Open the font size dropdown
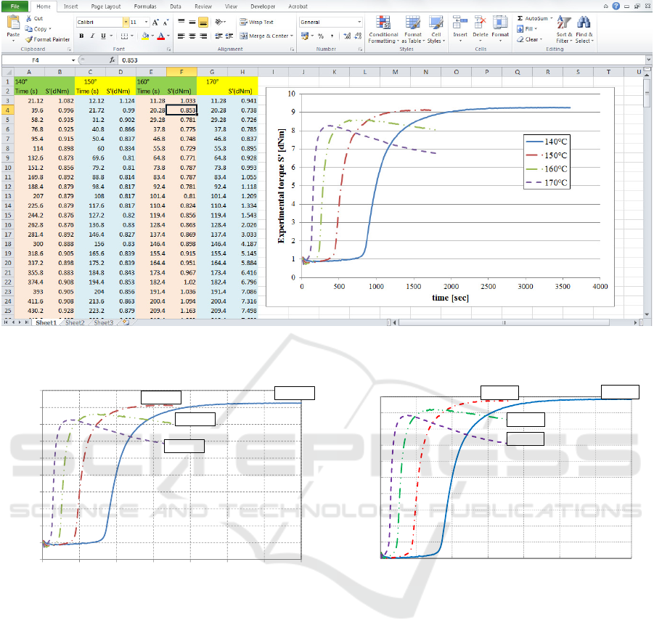Viewport: 654px width, 644px height. pos(145,23)
